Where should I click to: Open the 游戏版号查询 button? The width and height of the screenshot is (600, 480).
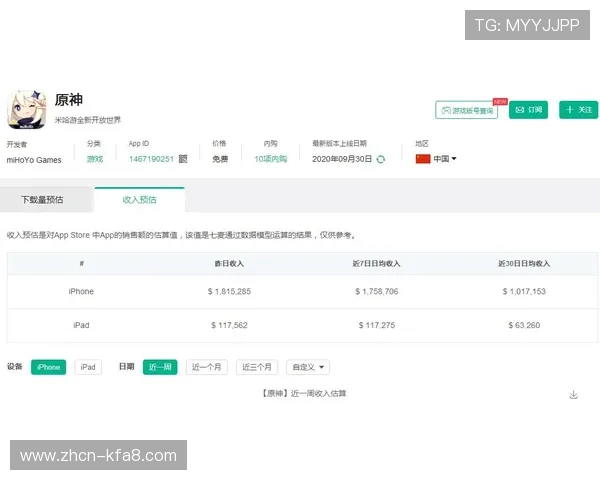[x=466, y=110]
